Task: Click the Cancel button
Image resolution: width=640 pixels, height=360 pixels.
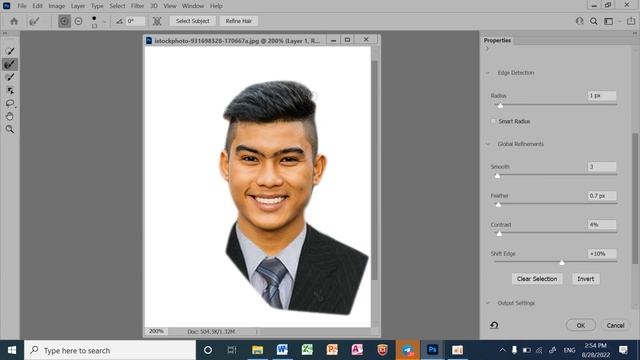Action: pos(615,325)
